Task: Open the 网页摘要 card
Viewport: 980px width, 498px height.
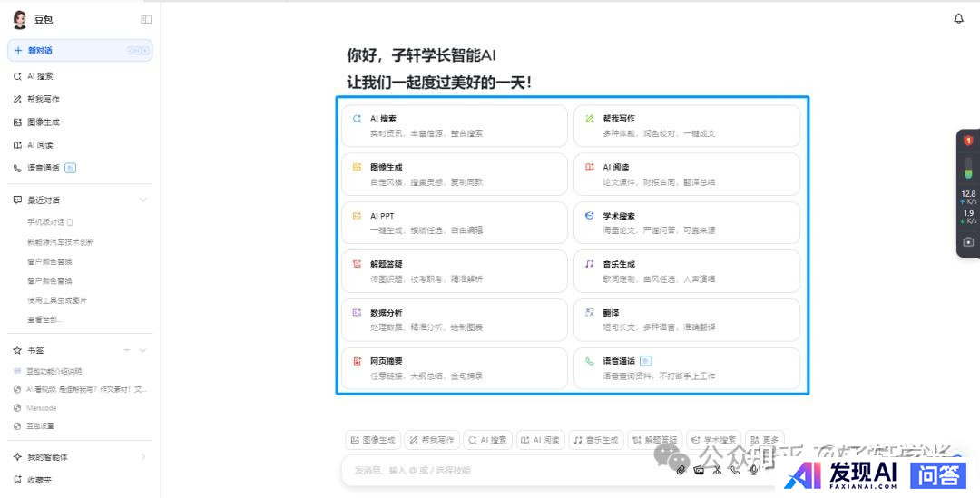Action: click(x=455, y=368)
